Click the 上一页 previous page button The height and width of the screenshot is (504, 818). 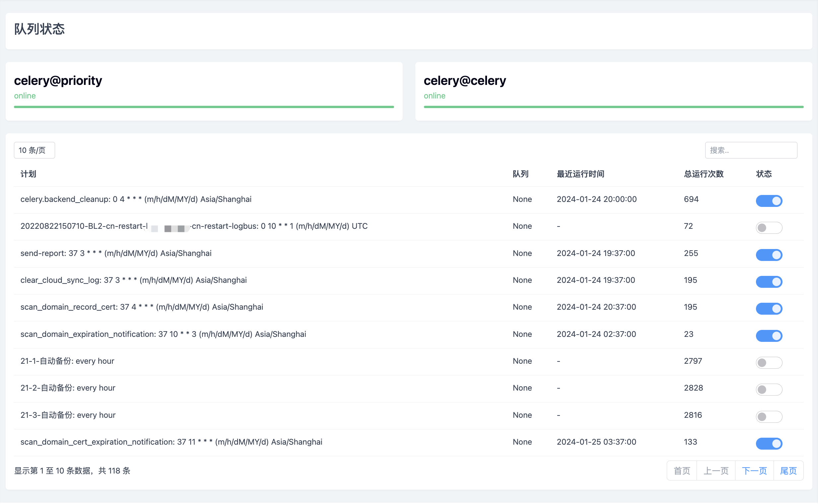point(716,471)
